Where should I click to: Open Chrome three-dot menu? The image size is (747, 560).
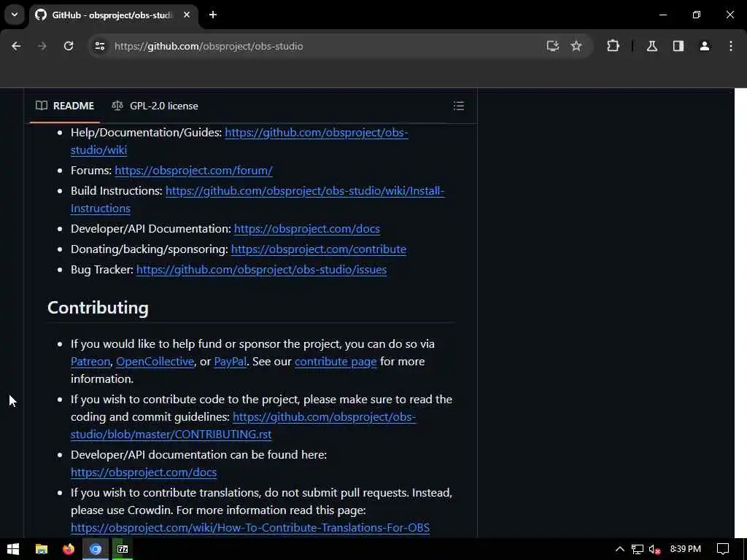[x=731, y=46]
